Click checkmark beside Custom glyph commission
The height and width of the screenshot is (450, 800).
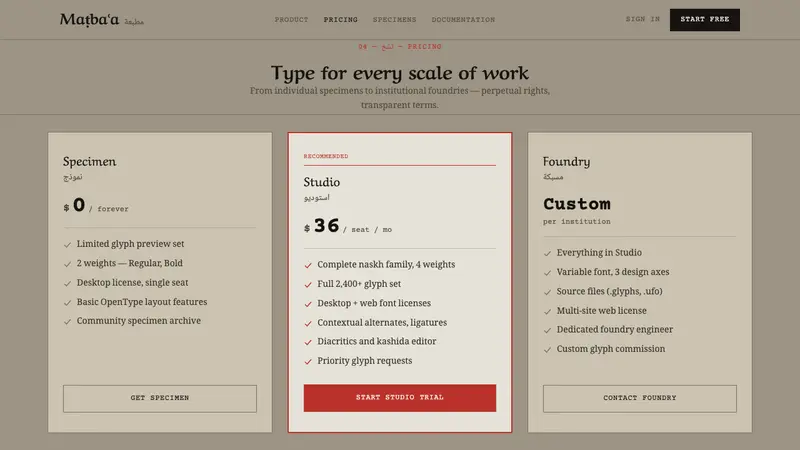tap(547, 350)
